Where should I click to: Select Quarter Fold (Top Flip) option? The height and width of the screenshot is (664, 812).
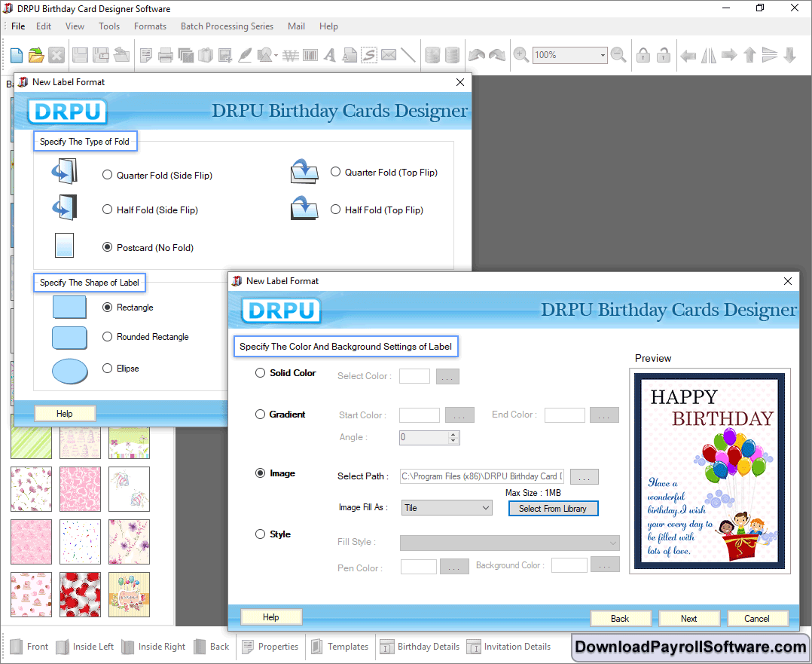pyautogui.click(x=336, y=172)
